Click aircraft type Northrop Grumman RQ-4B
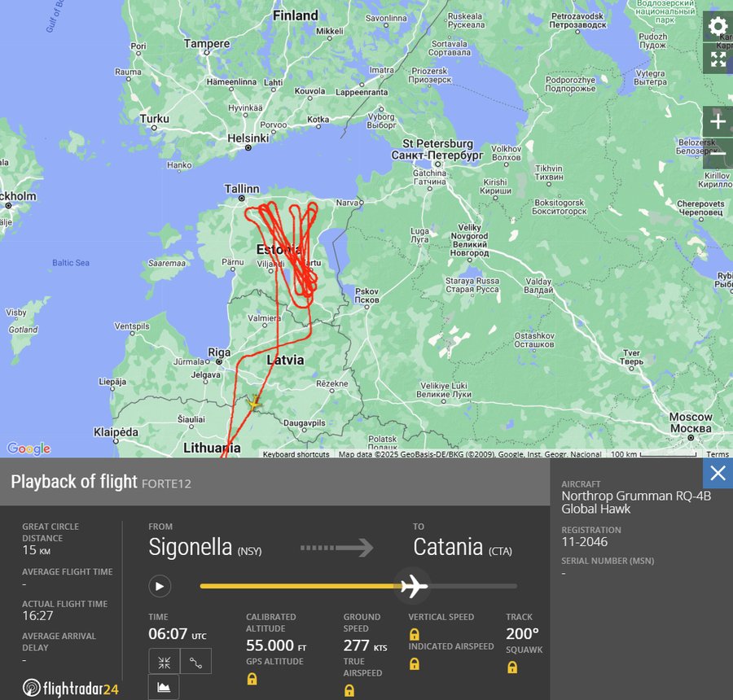The image size is (733, 700). tap(636, 502)
